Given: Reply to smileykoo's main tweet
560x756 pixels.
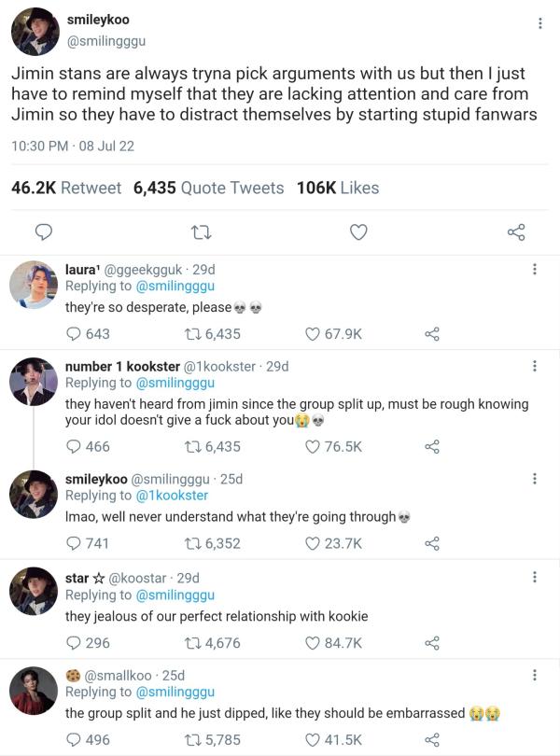Looking at the screenshot, I should [43, 232].
